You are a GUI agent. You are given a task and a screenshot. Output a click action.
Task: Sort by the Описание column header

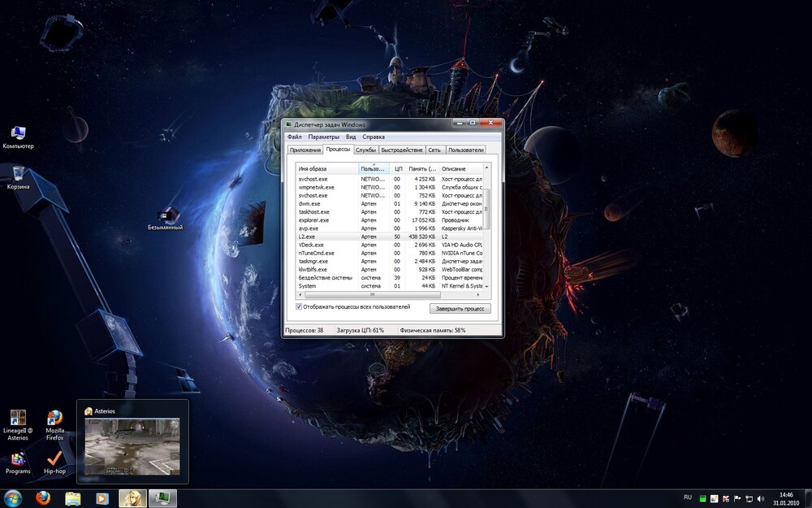click(x=461, y=168)
